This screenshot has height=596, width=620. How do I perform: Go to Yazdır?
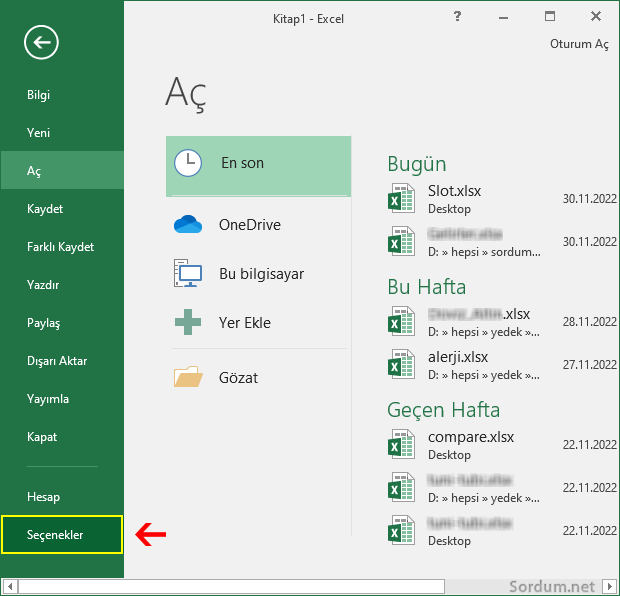coord(62,285)
